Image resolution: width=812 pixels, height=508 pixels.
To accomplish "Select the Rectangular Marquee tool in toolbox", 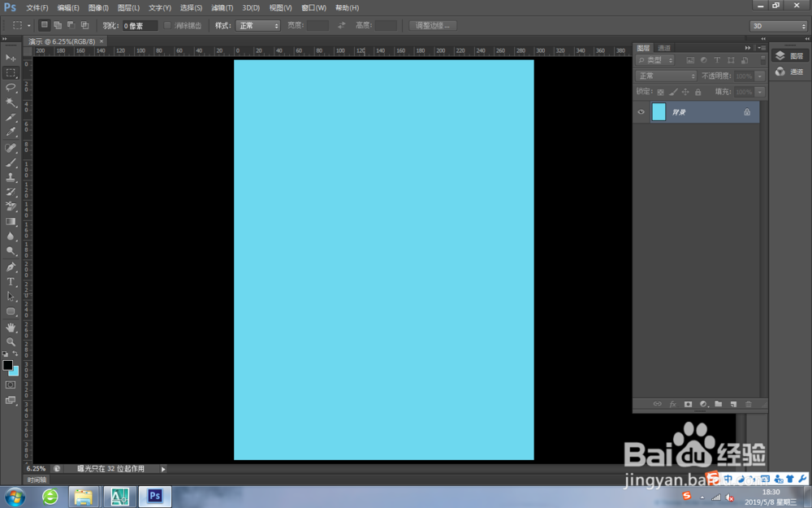I will [x=11, y=72].
